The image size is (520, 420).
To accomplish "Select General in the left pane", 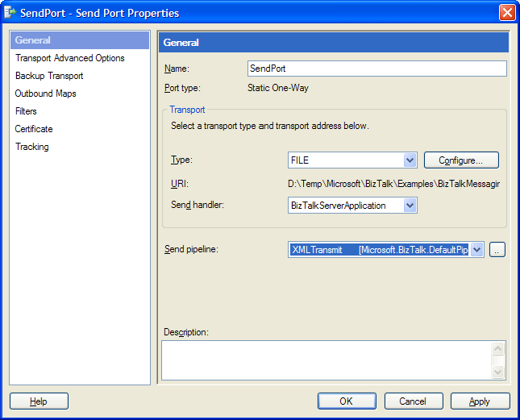I will 33,40.
